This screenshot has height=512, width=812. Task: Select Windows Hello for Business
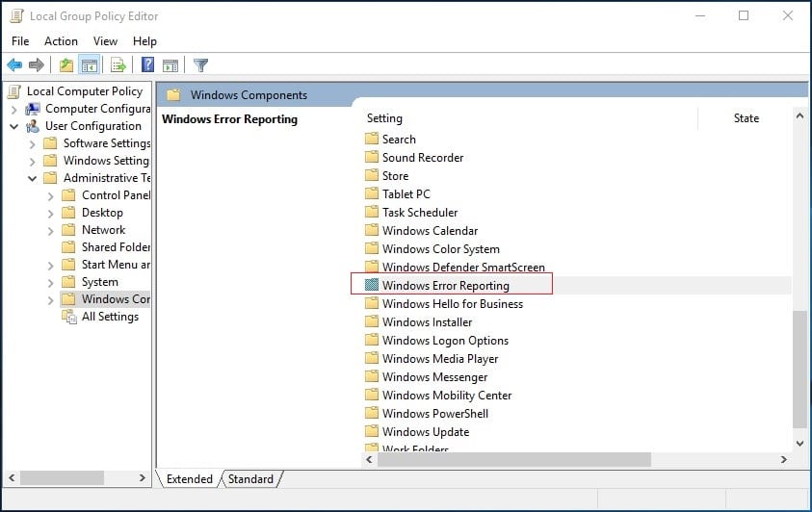[453, 303]
